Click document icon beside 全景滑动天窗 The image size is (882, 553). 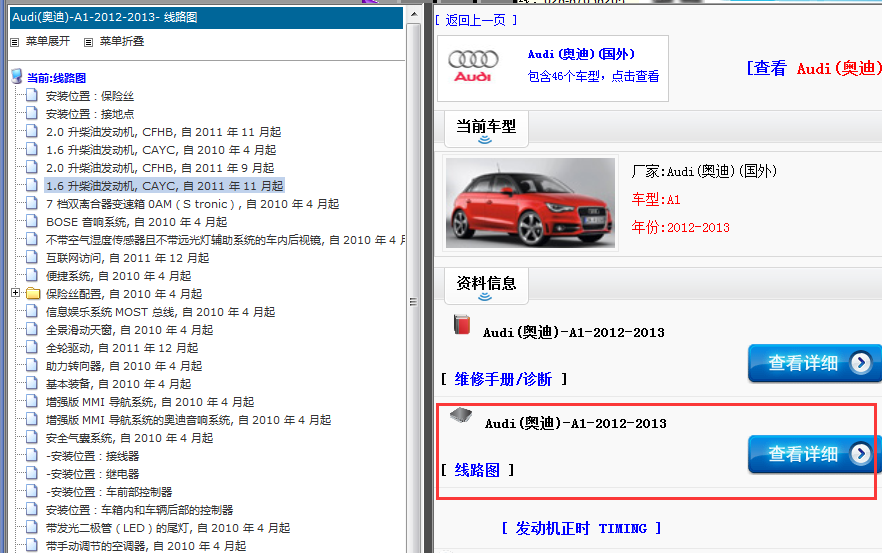33,330
